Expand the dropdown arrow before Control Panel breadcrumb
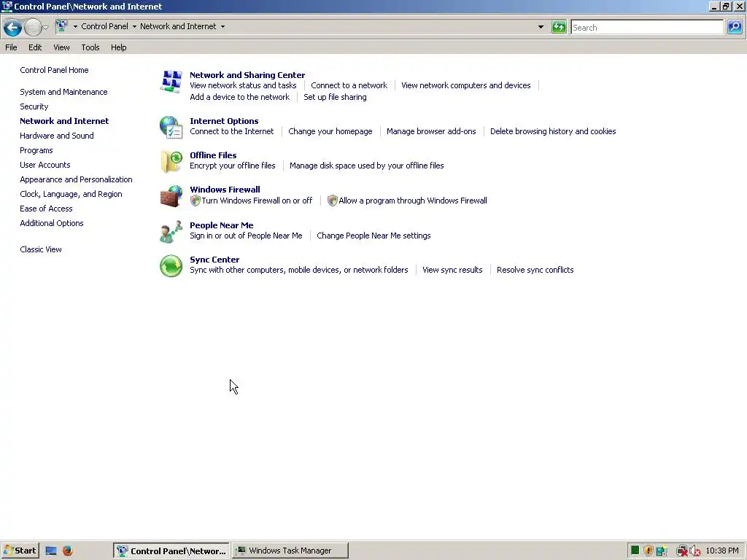747x560 pixels. click(x=75, y=27)
